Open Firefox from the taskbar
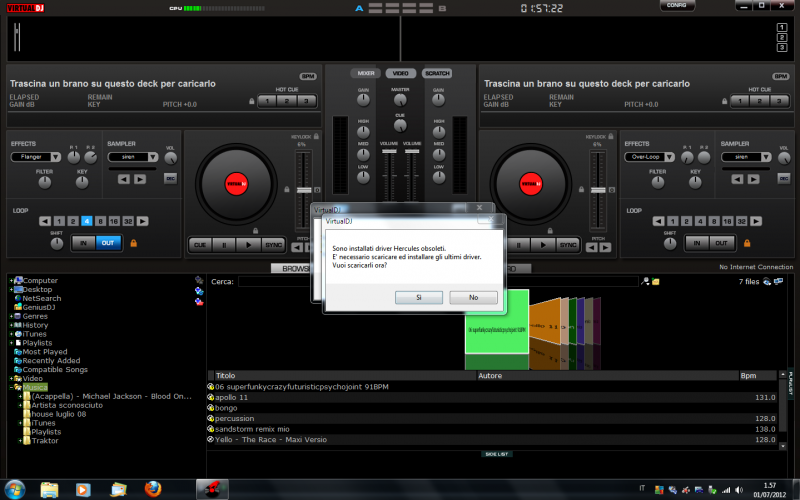 pyautogui.click(x=153, y=489)
